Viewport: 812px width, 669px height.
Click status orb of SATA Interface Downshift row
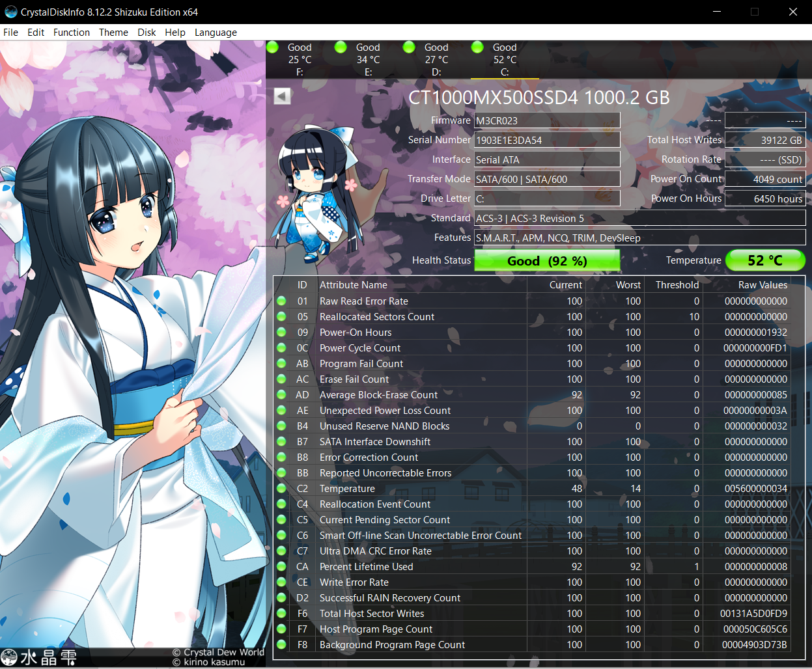click(x=281, y=441)
